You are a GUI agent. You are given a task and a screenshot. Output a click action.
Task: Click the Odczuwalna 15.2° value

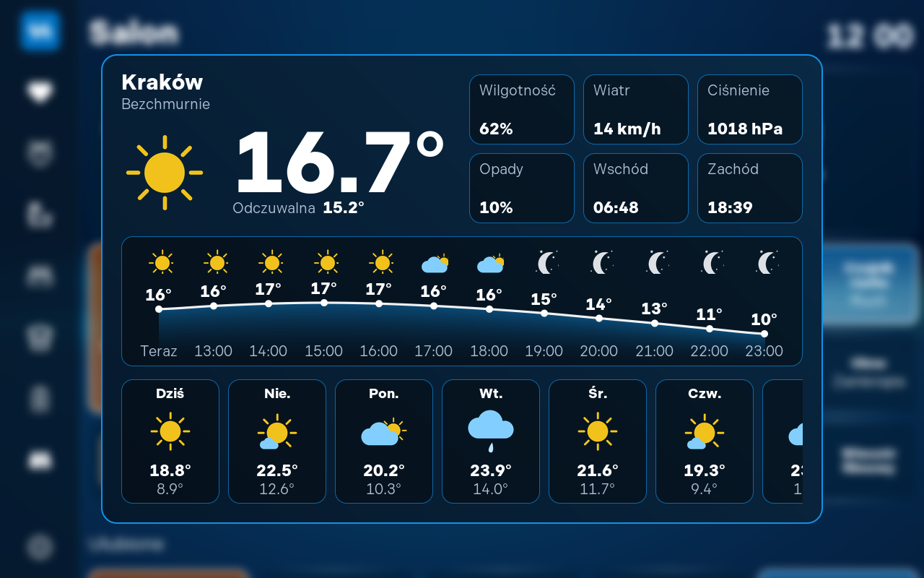coord(343,208)
